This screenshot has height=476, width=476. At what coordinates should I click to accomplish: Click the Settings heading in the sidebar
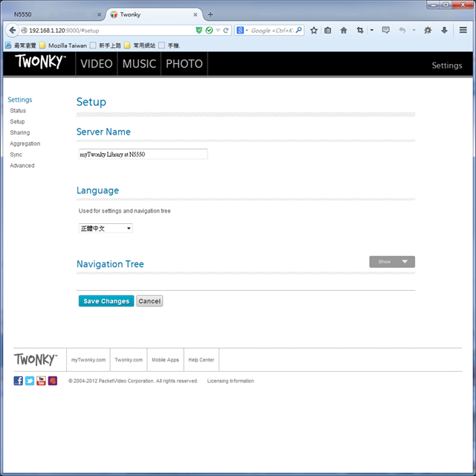point(20,100)
